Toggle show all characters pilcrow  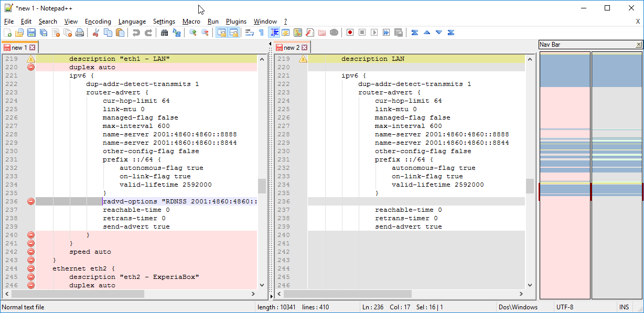click(261, 33)
